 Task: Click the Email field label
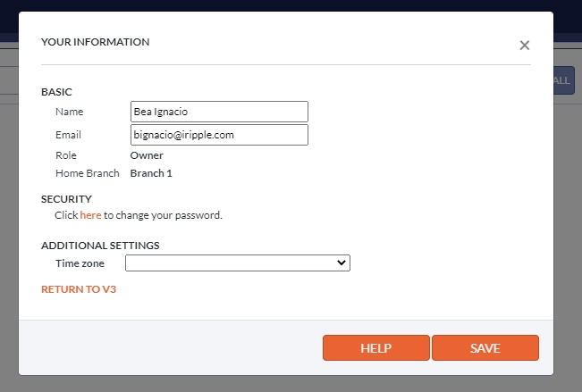tap(68, 135)
